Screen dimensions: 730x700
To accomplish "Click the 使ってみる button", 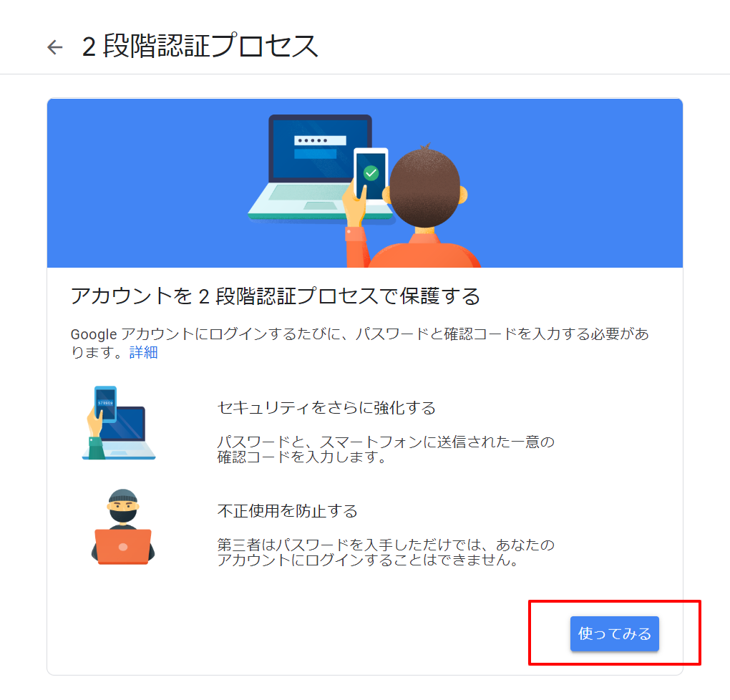I will click(615, 633).
